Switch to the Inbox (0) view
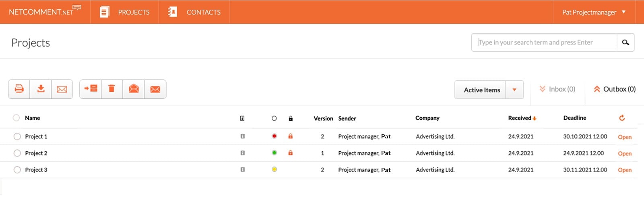The width and height of the screenshot is (644, 211). pyautogui.click(x=557, y=89)
